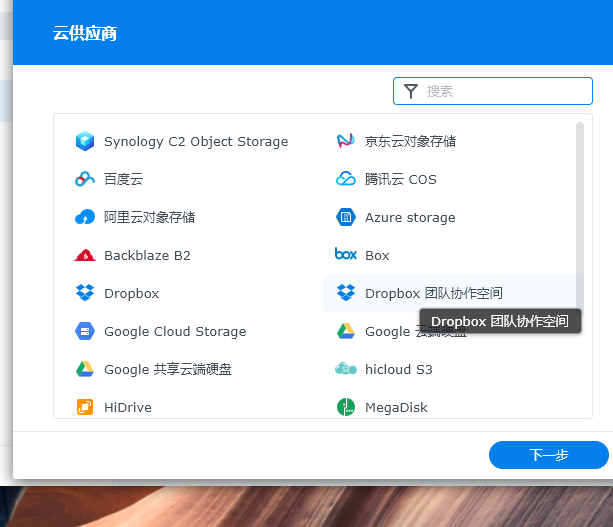This screenshot has width=613, height=527.
Task: Click the 百度云 provider icon
Action: (85, 179)
